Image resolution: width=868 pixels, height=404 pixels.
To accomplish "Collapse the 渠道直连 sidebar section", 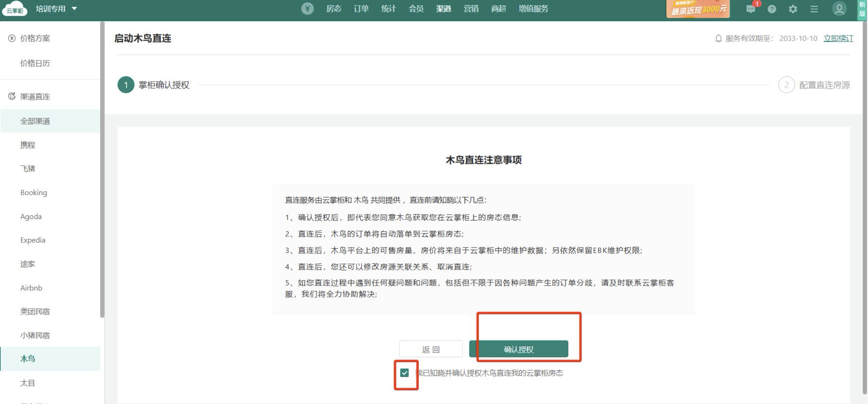I will 35,97.
